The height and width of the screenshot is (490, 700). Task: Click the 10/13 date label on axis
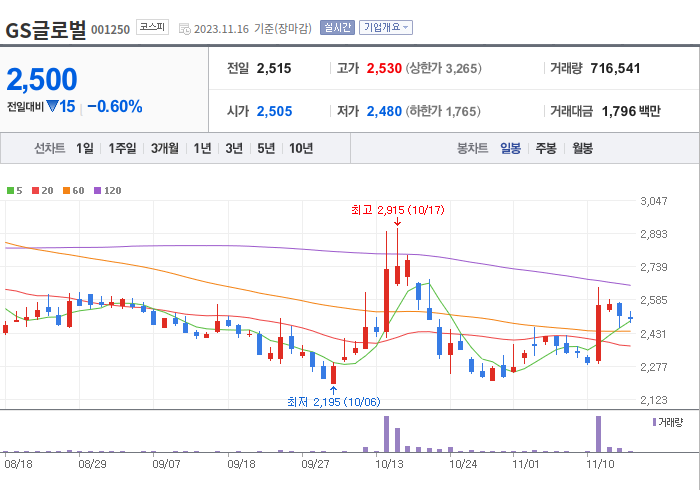click(x=389, y=464)
